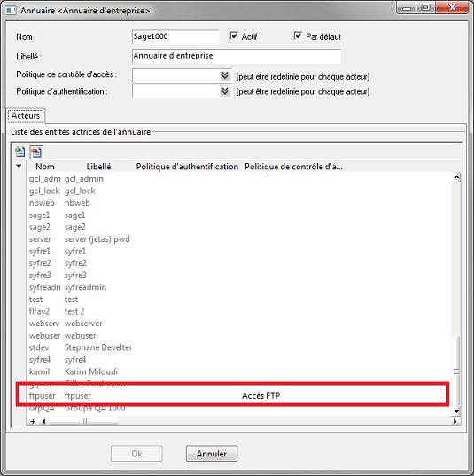
Task: Click the remove entity icon with red mark
Action: click(x=36, y=152)
